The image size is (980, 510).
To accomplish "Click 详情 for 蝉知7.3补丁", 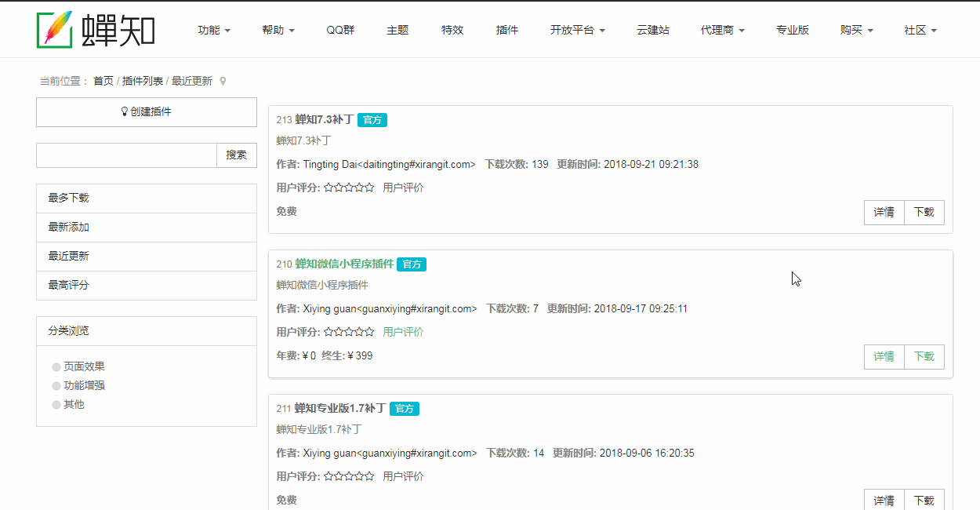I will (x=884, y=213).
